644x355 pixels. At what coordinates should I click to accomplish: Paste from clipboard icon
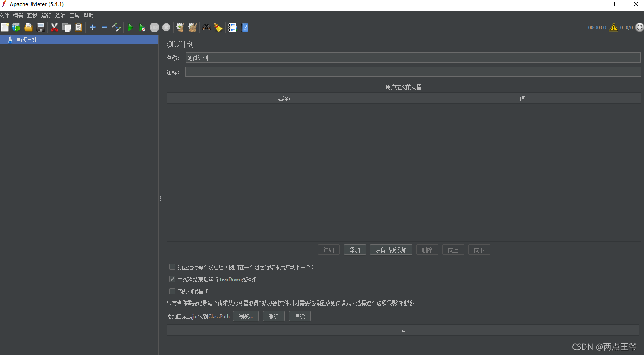(78, 27)
